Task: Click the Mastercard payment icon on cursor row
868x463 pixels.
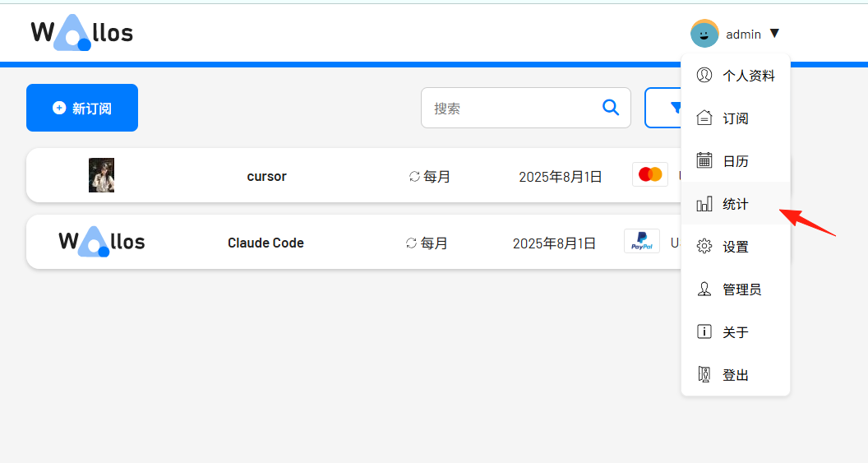Action: coord(650,174)
